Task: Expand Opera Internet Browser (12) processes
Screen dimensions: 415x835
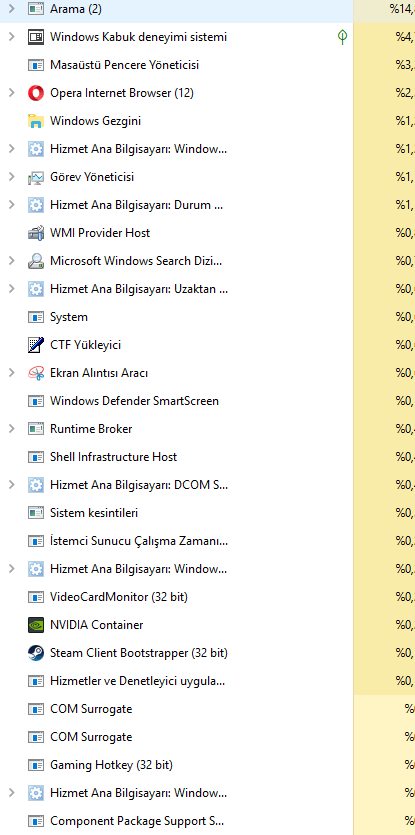Action: [x=12, y=93]
